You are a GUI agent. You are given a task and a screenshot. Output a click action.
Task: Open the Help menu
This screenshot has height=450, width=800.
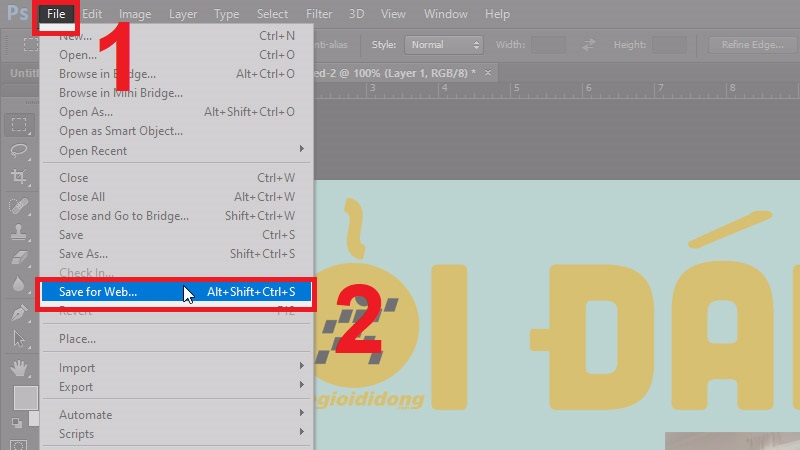[x=497, y=14]
